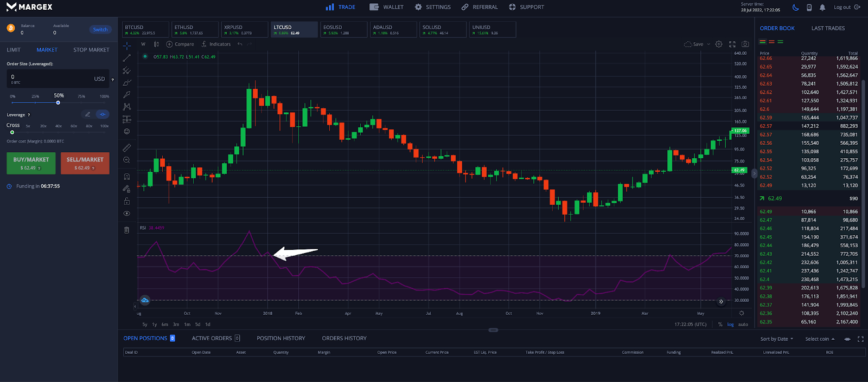Open notifications bell icon
This screenshot has height=382, width=868.
point(822,8)
